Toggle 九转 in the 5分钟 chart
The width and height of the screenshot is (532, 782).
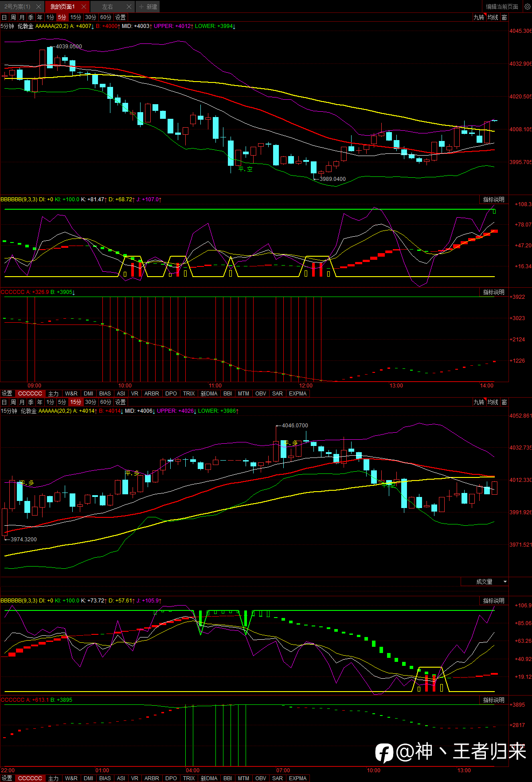tap(479, 17)
